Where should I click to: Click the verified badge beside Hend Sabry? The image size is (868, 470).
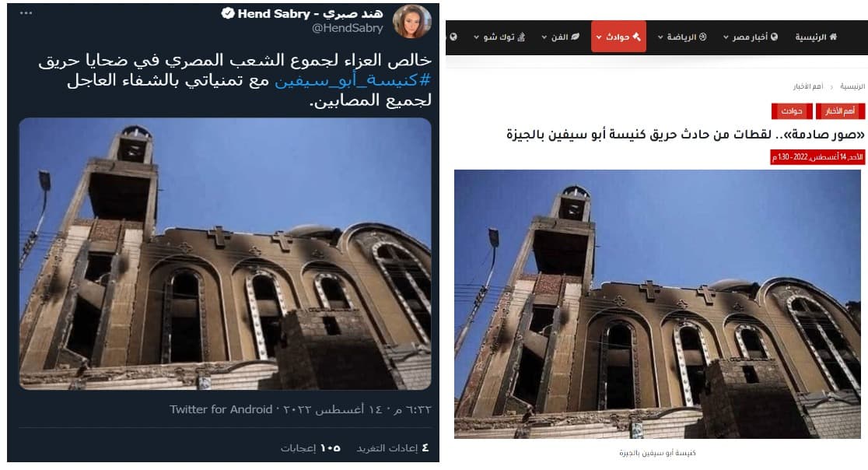tap(228, 13)
